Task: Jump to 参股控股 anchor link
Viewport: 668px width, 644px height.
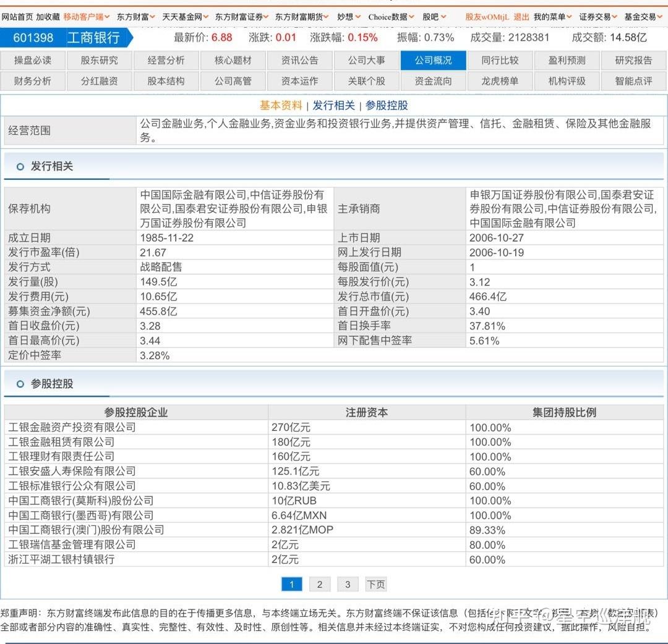Action: pos(387,105)
